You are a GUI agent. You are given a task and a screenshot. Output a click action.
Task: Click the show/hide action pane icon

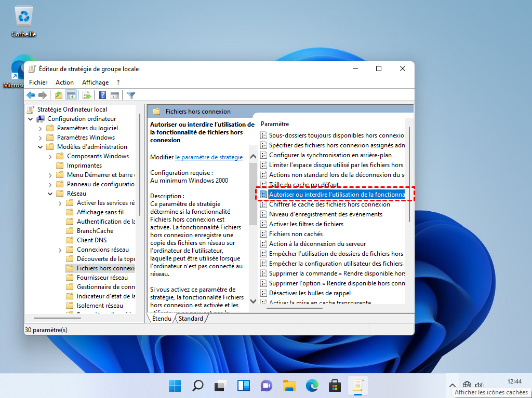[115, 95]
